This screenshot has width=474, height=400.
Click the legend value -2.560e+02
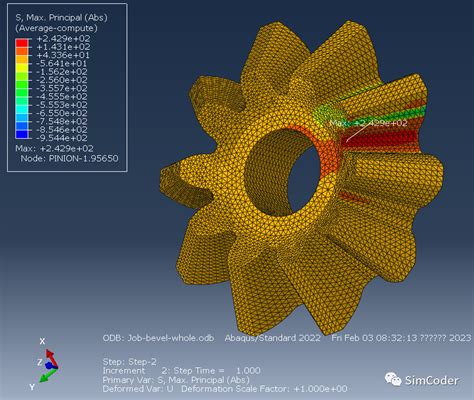(x=62, y=80)
